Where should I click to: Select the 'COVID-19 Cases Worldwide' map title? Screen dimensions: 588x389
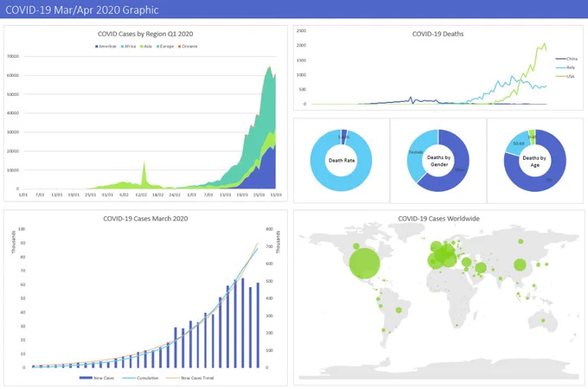point(438,219)
